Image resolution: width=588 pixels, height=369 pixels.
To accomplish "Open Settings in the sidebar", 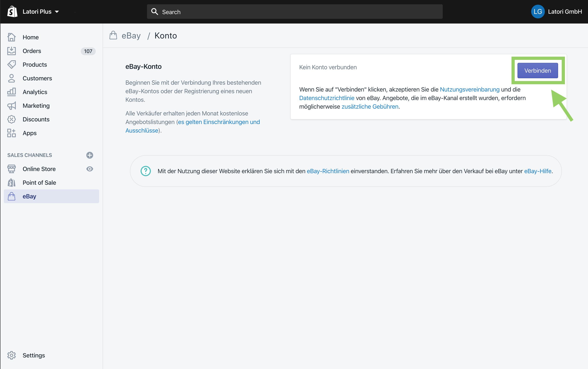I will [34, 355].
